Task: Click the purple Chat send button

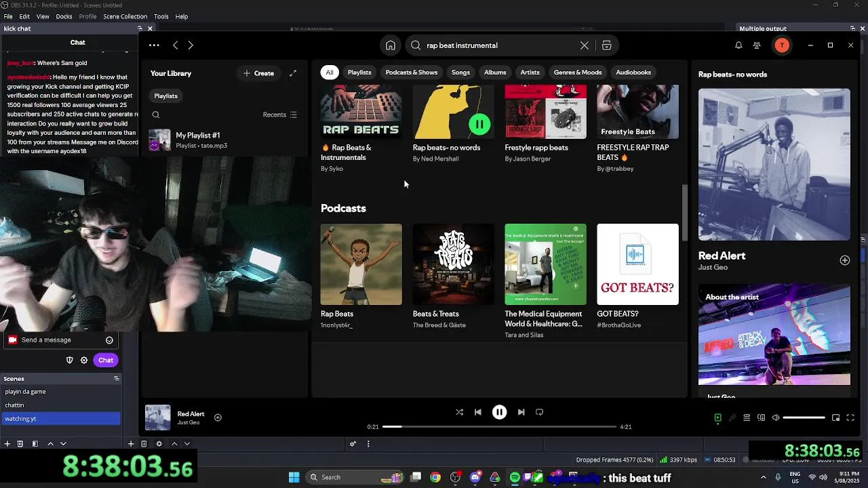Action: tap(106, 360)
